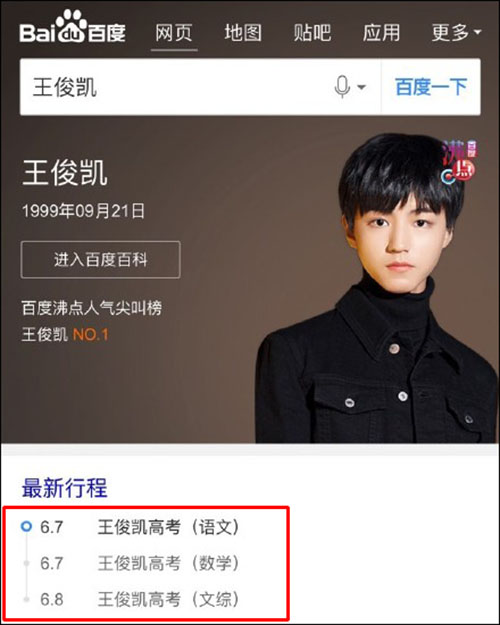Click the 百度一下 search button

pyautogui.click(x=431, y=87)
